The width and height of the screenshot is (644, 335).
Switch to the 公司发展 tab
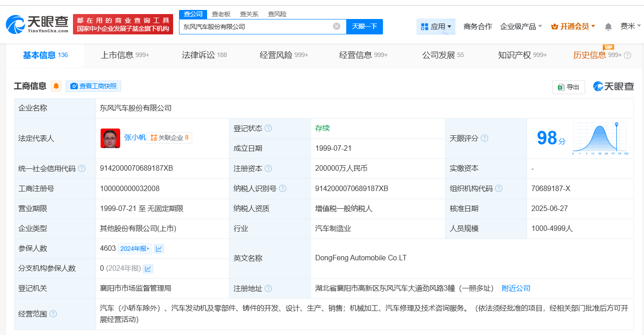[443, 55]
